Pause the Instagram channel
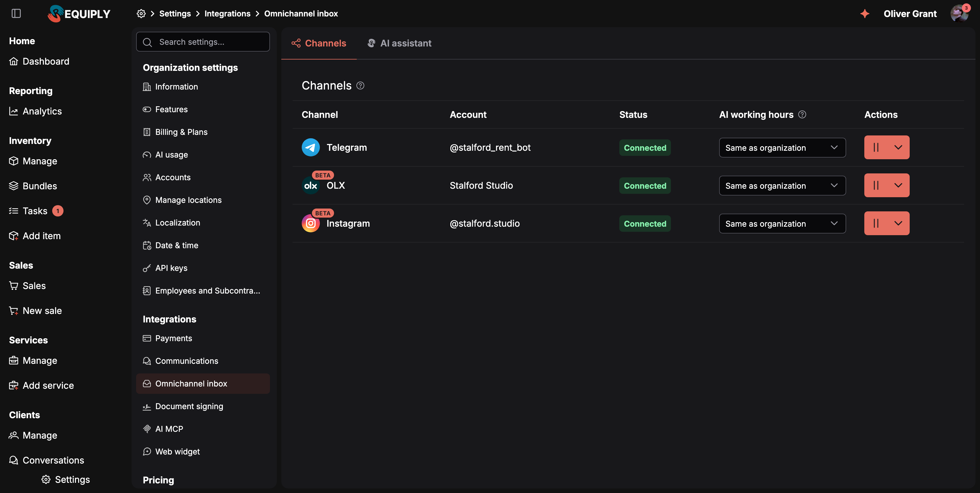Screen dimensions: 980x493 (876, 224)
